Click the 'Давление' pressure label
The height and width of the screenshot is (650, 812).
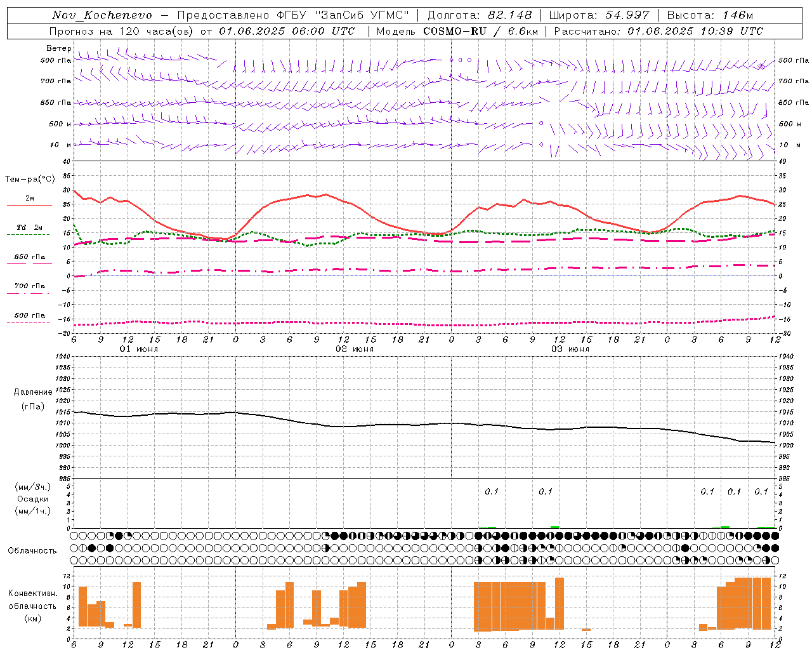pos(33,392)
